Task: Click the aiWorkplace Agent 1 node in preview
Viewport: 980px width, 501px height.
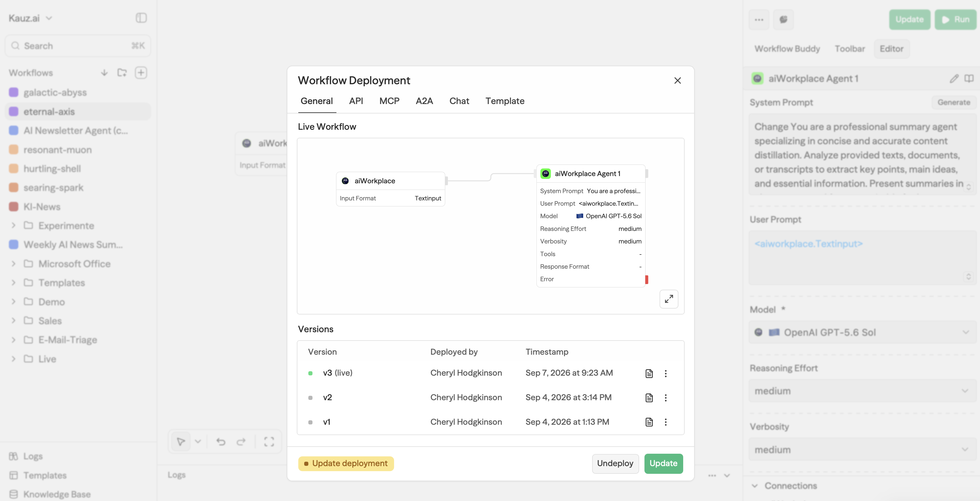Action: point(590,226)
